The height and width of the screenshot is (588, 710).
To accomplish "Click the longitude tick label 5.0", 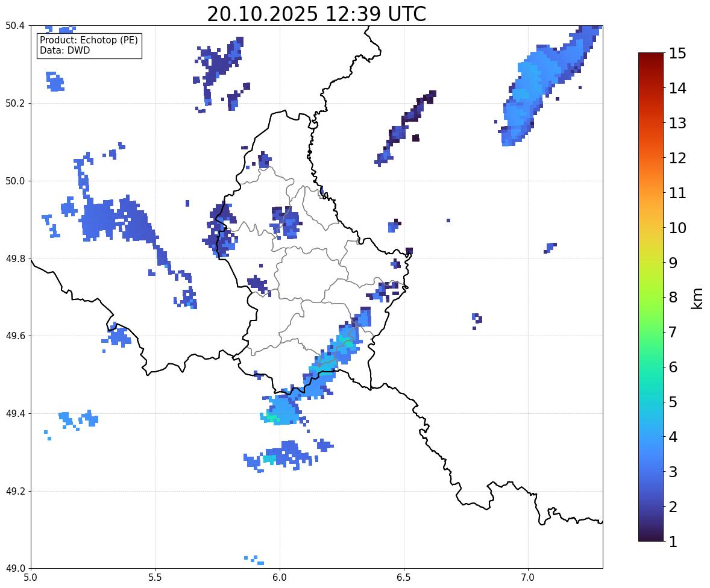I will pyautogui.click(x=31, y=578).
